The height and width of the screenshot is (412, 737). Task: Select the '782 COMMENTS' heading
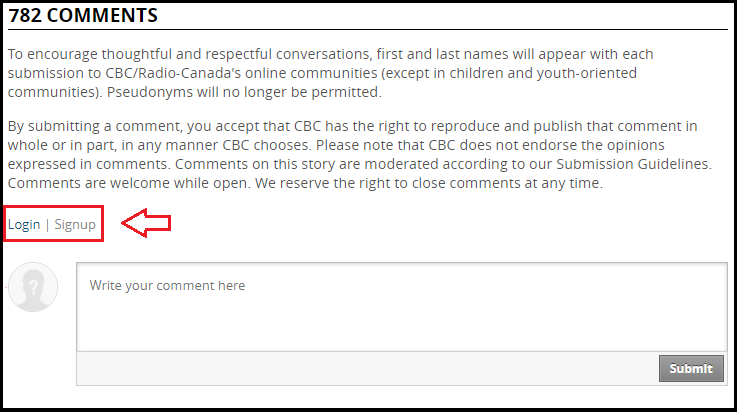click(83, 16)
